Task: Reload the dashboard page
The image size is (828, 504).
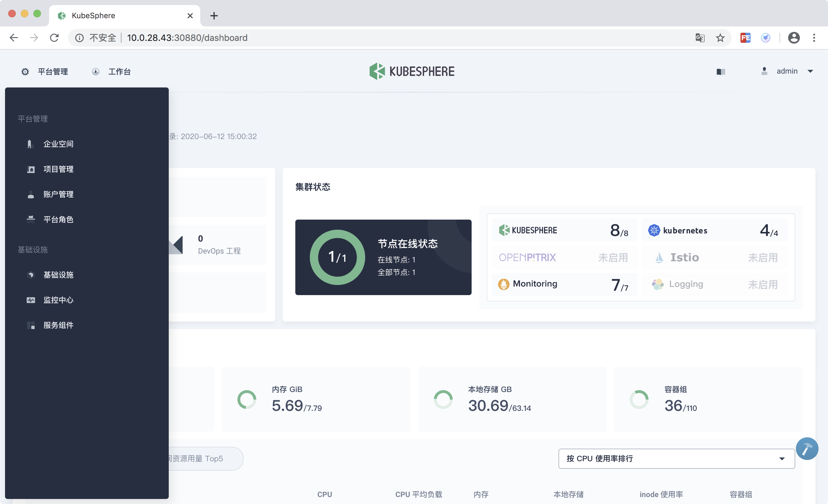Action: 54,38
